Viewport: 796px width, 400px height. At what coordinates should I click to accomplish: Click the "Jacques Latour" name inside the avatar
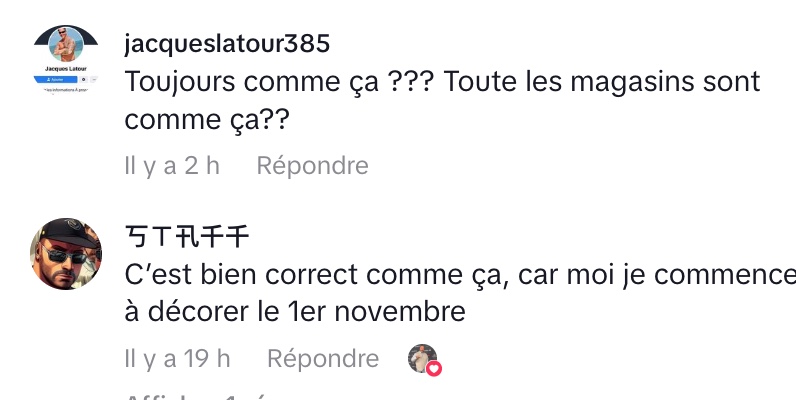pyautogui.click(x=65, y=67)
